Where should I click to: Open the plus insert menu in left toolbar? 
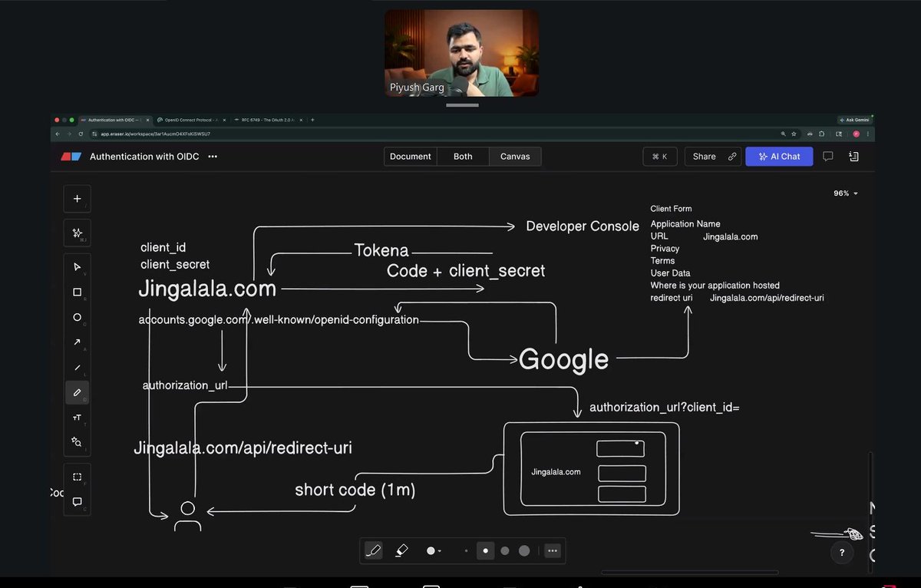[x=77, y=199]
